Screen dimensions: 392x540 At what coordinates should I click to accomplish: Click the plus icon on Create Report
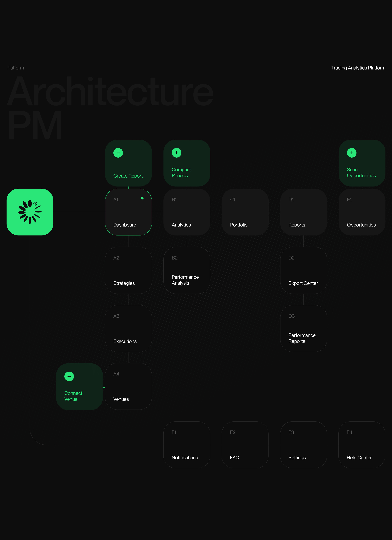[x=118, y=153]
